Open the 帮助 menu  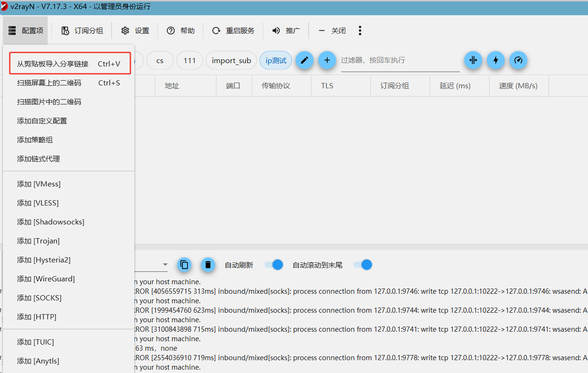coord(180,31)
